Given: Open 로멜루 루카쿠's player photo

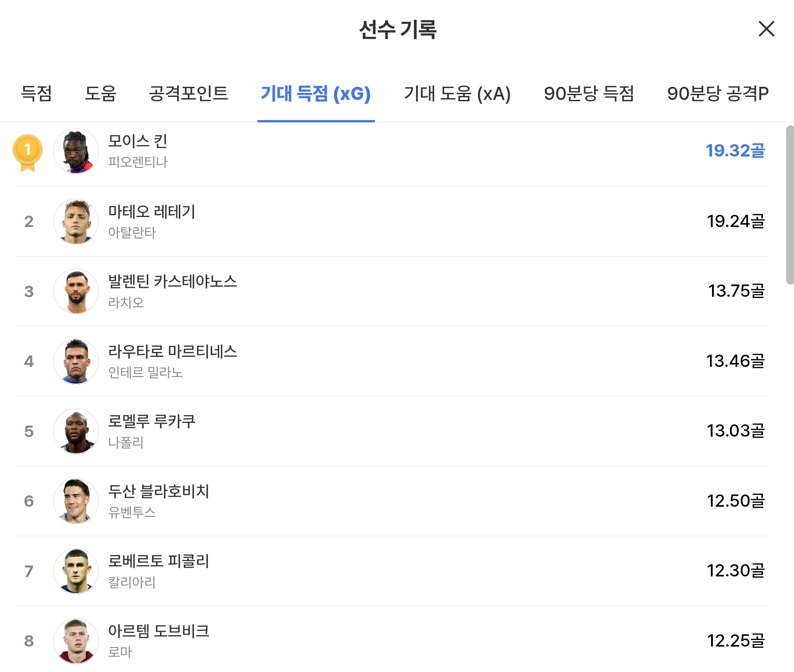Looking at the screenshot, I should 76,431.
